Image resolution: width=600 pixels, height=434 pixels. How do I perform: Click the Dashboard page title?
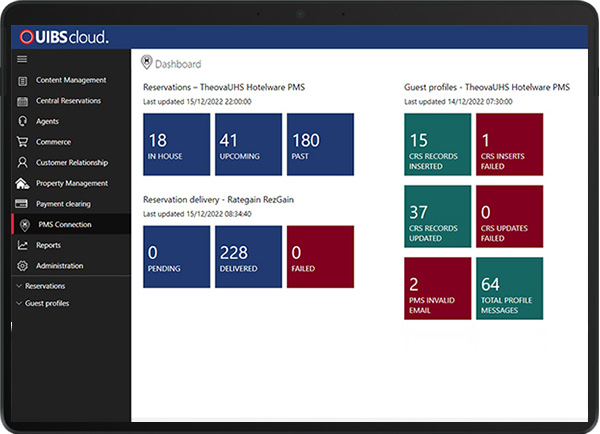point(178,64)
